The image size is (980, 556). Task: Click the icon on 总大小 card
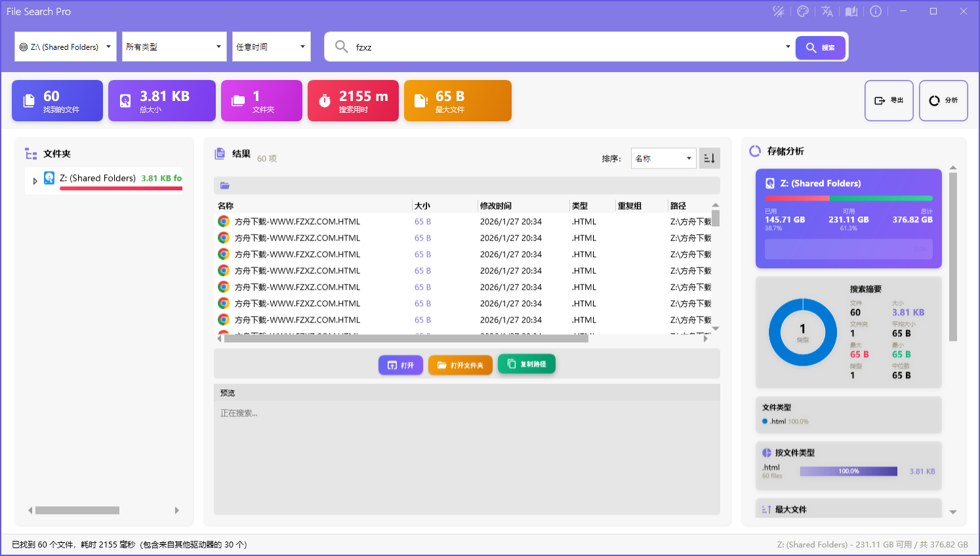pyautogui.click(x=125, y=100)
